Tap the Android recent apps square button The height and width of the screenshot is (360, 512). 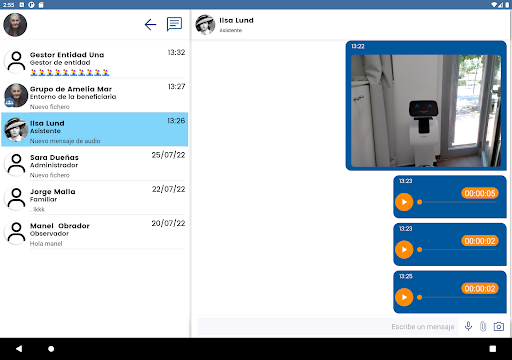pyautogui.click(x=493, y=349)
